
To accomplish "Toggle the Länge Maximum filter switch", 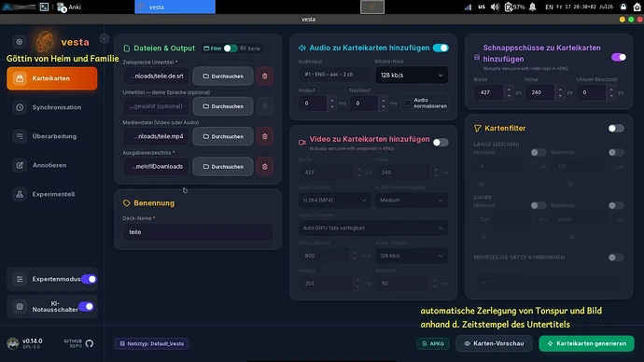I will tap(616, 153).
